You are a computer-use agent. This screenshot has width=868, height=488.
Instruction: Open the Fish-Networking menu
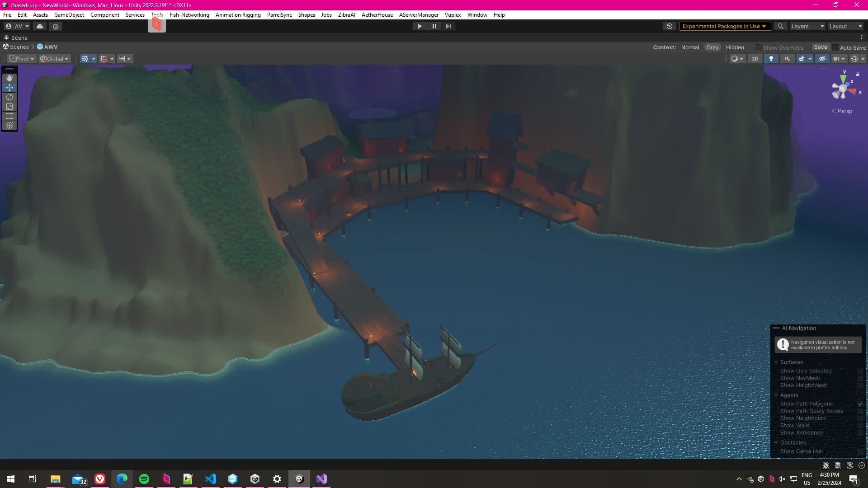tap(189, 15)
